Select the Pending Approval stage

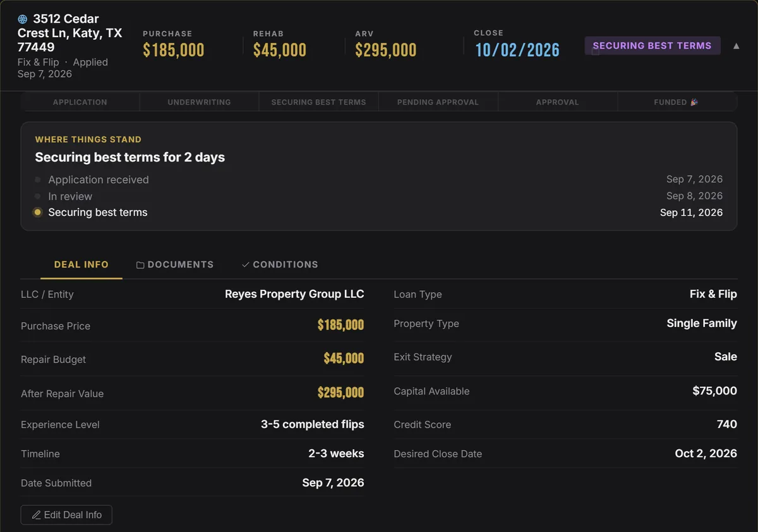[438, 102]
